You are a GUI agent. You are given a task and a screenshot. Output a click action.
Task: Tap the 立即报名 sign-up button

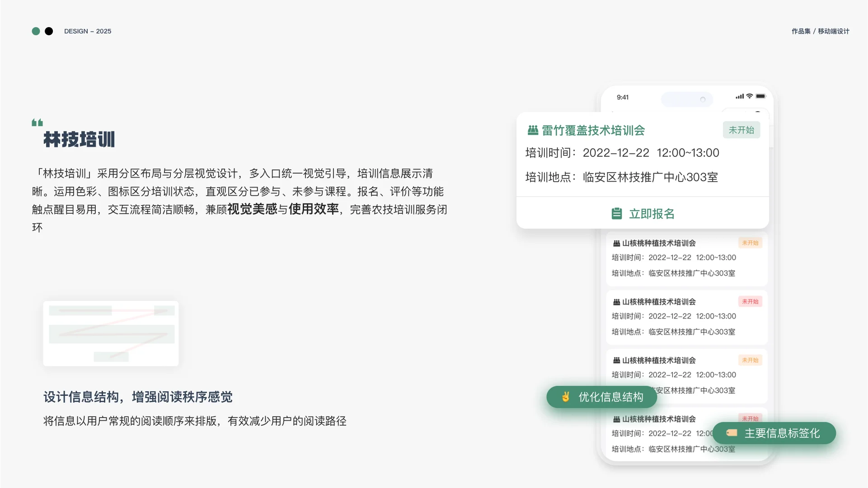pyautogui.click(x=643, y=213)
